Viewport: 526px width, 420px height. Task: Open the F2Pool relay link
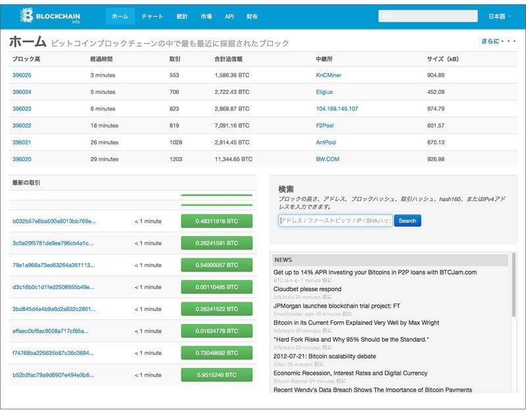(x=325, y=126)
